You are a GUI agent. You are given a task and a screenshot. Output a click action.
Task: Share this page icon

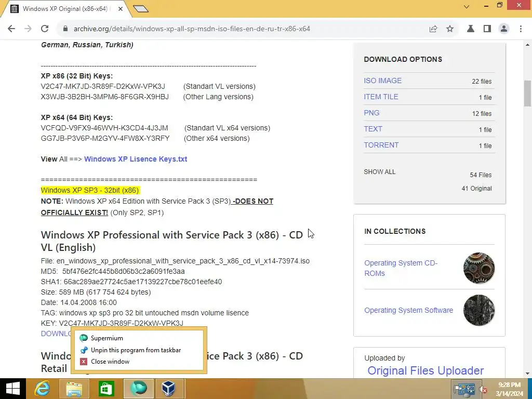coord(433,29)
